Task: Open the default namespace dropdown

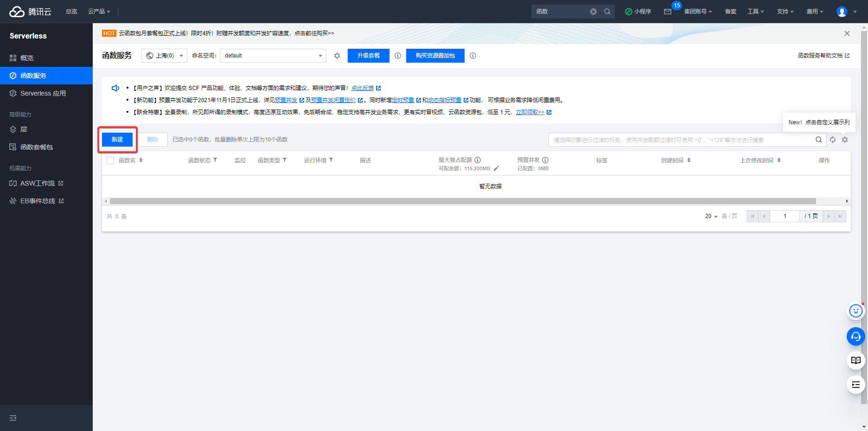Action: click(273, 56)
